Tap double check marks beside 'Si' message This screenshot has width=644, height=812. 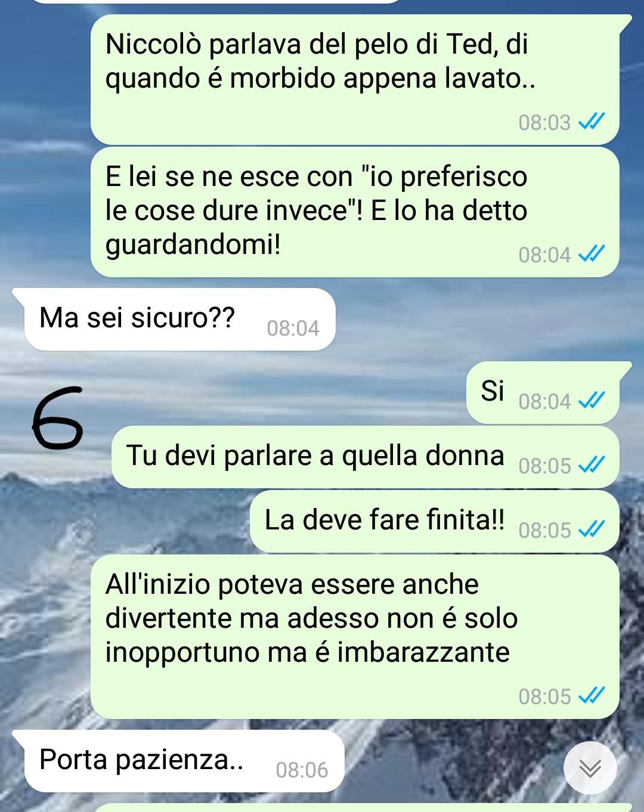(592, 401)
